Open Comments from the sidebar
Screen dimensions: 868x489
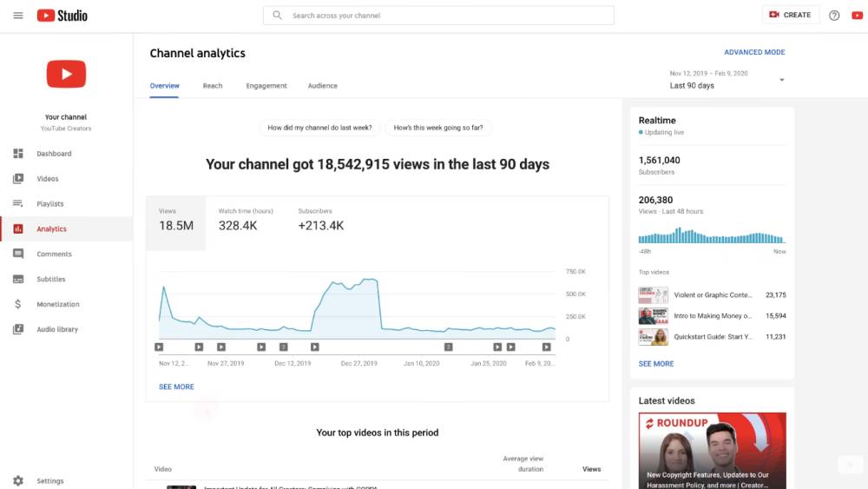pyautogui.click(x=67, y=254)
